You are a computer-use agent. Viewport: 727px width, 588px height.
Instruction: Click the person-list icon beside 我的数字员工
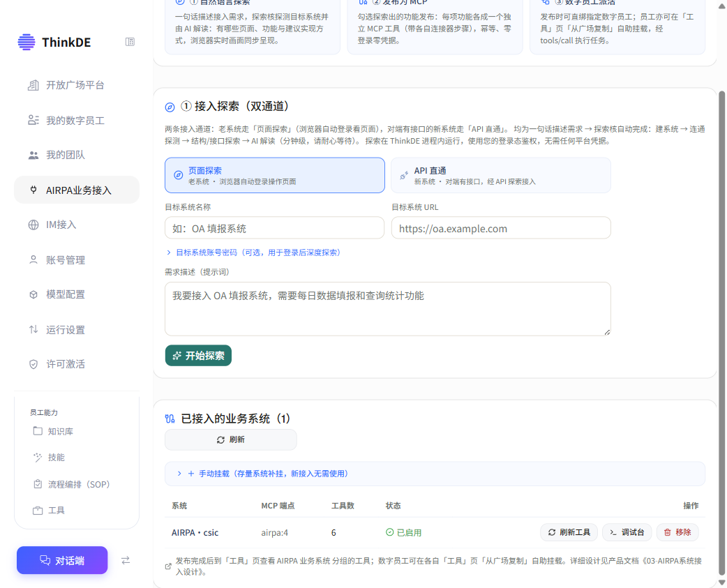[x=33, y=121]
